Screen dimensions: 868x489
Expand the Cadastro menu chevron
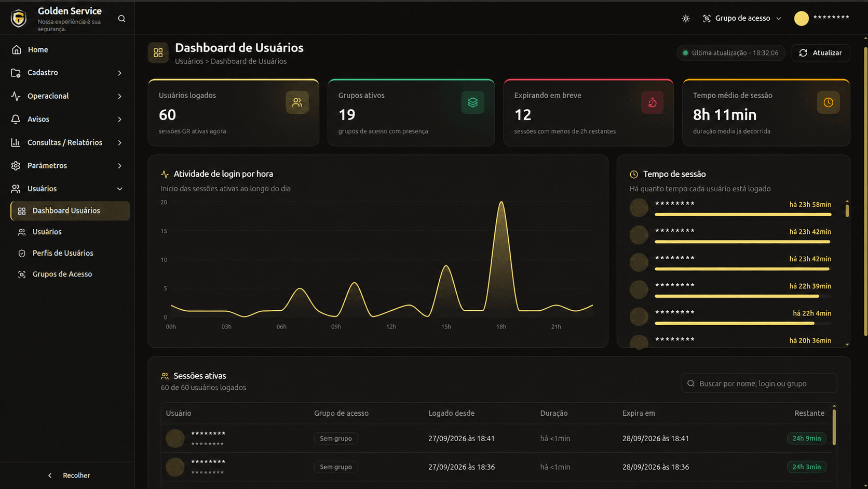(119, 73)
